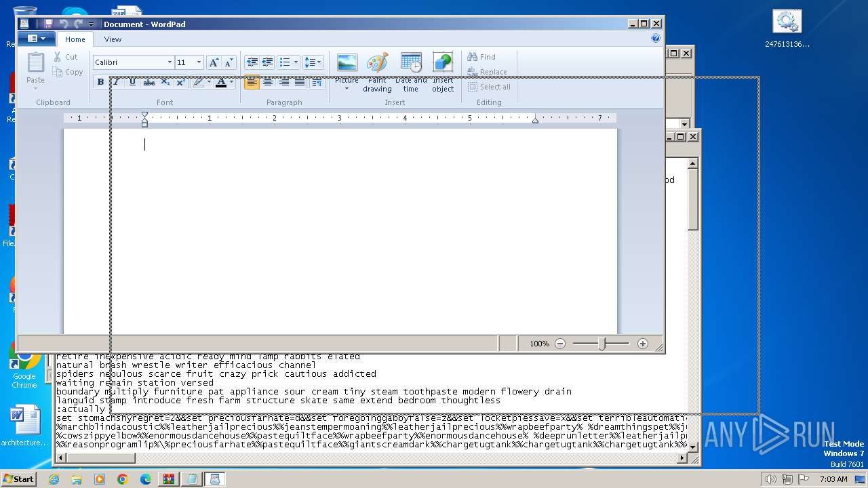Click Insert object icon
The image size is (868, 488).
click(x=443, y=71)
